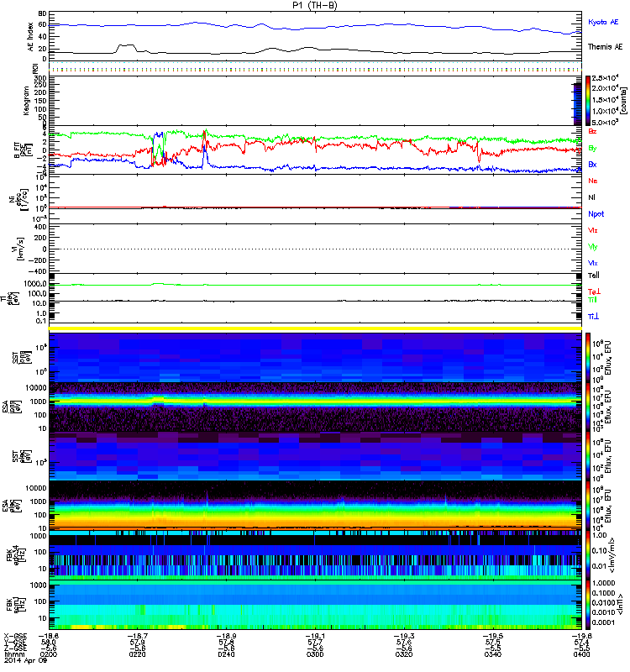Screen dimensions: 630x672
Task: Click the FBK electric field color bar
Action: [x=587, y=554]
